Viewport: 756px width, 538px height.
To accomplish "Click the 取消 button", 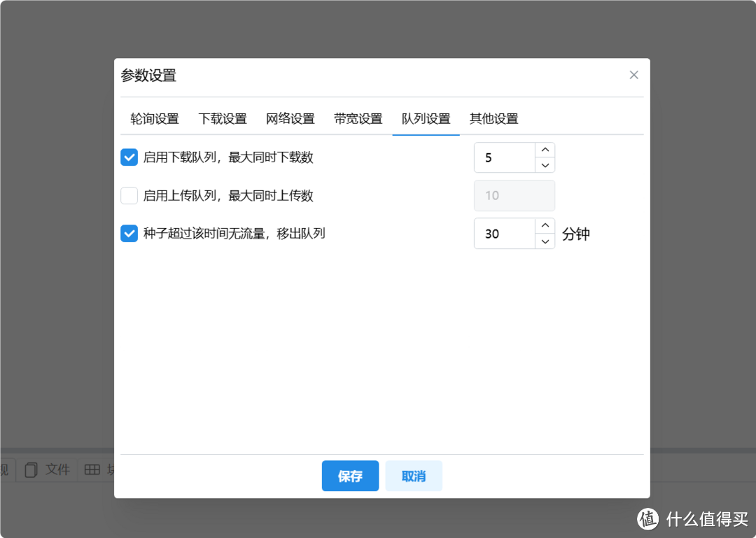I will tap(414, 476).
